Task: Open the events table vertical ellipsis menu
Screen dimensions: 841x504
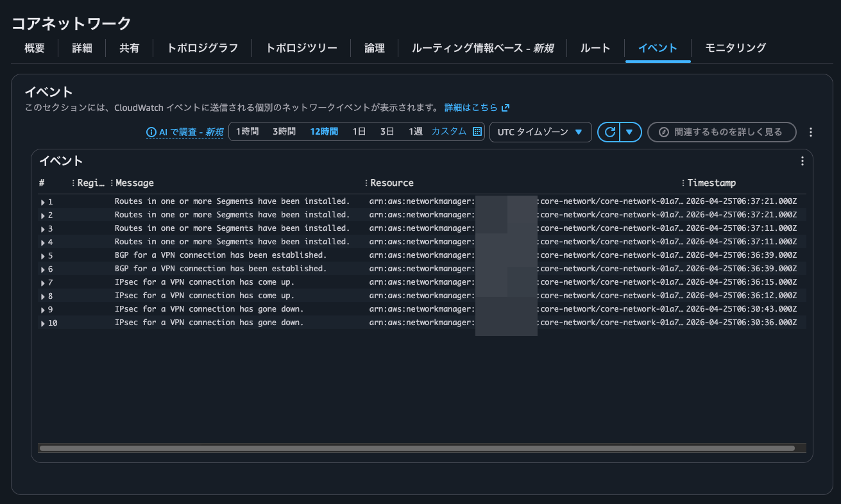Action: [x=802, y=161]
